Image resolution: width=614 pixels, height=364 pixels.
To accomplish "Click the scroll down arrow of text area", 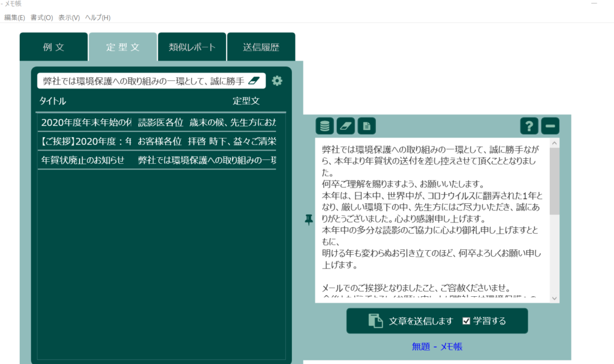I will pos(554,298).
